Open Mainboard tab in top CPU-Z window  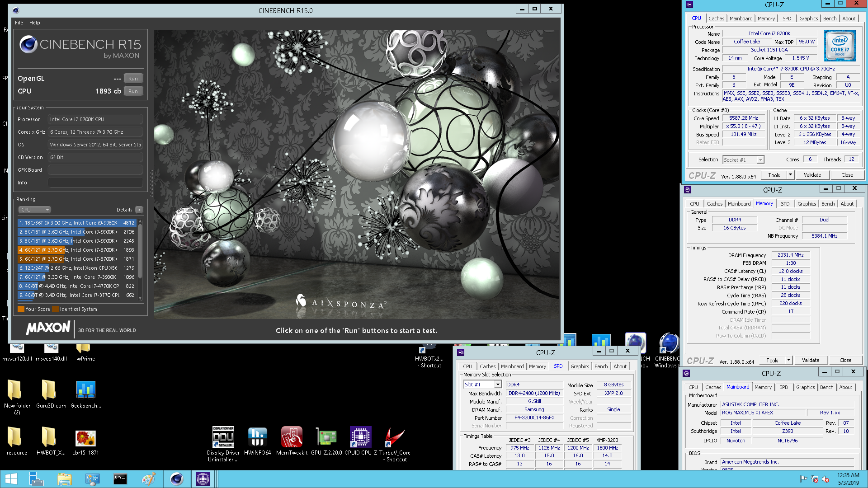pos(741,19)
